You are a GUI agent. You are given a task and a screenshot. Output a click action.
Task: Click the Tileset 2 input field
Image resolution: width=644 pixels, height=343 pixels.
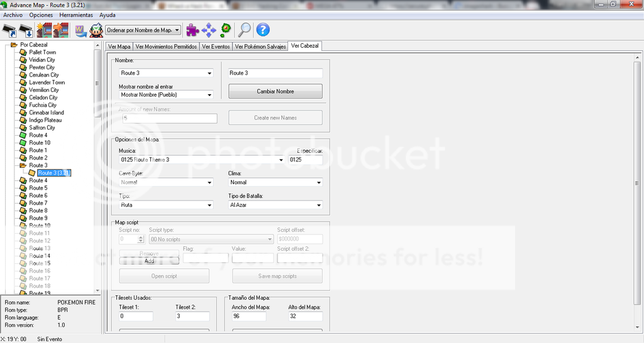(192, 317)
